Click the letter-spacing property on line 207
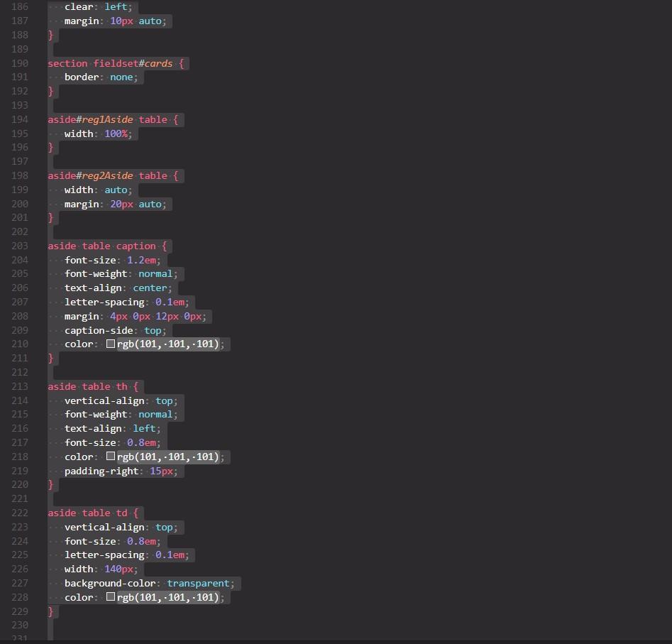The width and height of the screenshot is (672, 644). click(x=104, y=302)
